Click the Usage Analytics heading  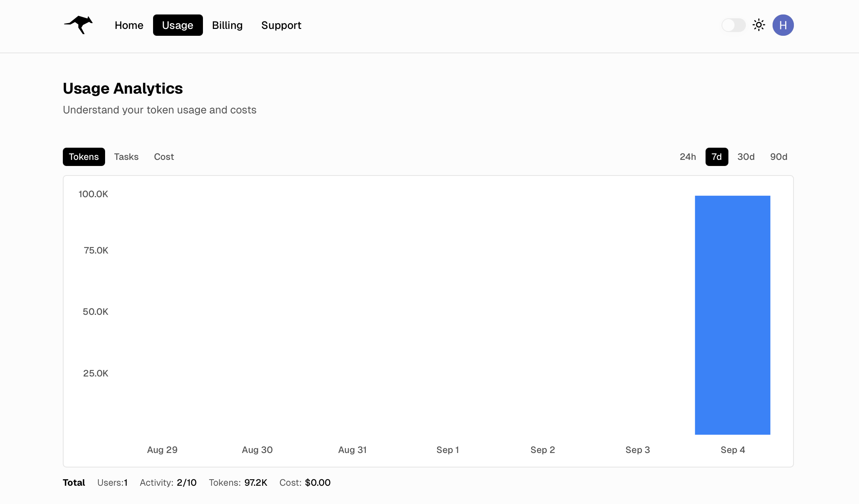123,88
